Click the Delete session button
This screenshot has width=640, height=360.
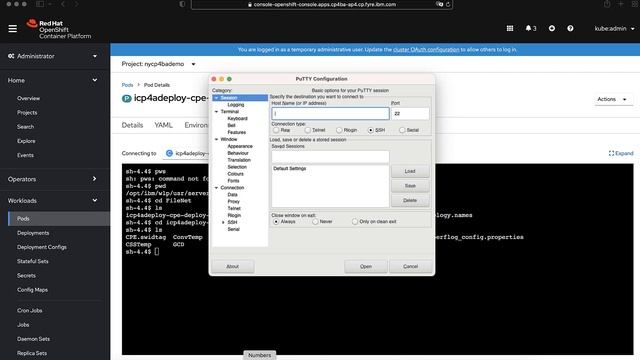click(410, 200)
